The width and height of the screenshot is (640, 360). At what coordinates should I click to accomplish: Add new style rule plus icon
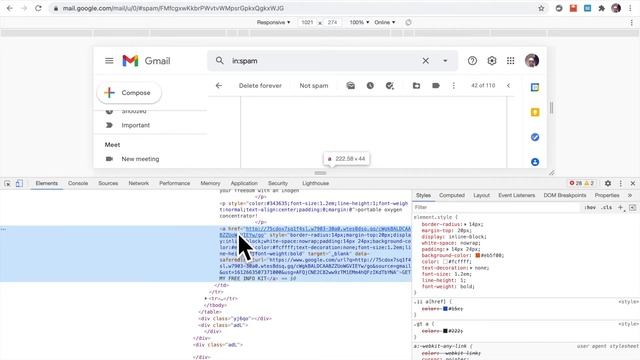pos(621,207)
